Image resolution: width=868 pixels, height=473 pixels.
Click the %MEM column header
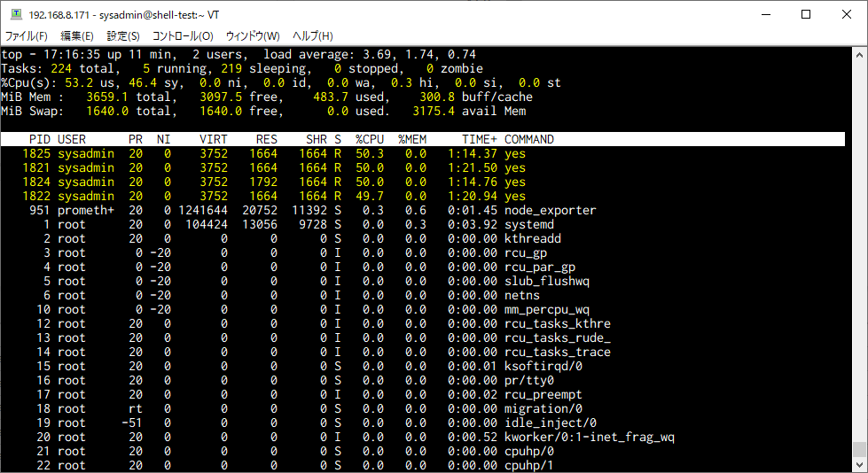point(412,139)
